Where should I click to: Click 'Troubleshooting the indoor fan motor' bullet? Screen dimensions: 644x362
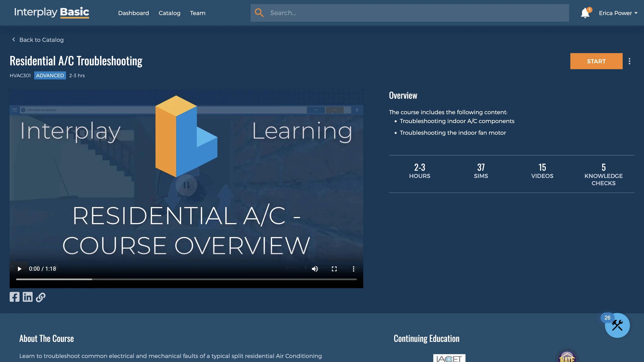(x=453, y=133)
